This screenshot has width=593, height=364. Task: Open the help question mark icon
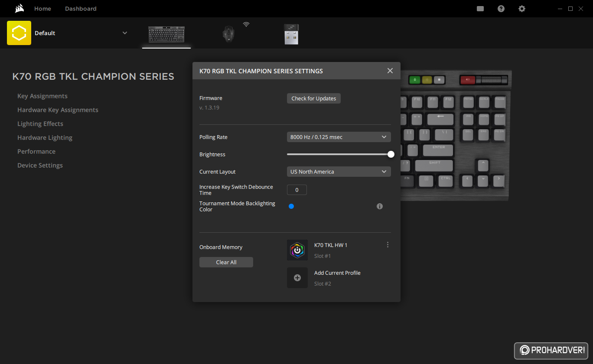501,9
